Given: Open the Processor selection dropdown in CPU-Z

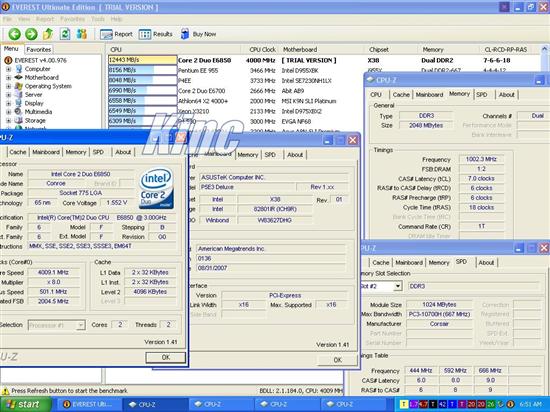Looking at the screenshot, I should click(81, 325).
